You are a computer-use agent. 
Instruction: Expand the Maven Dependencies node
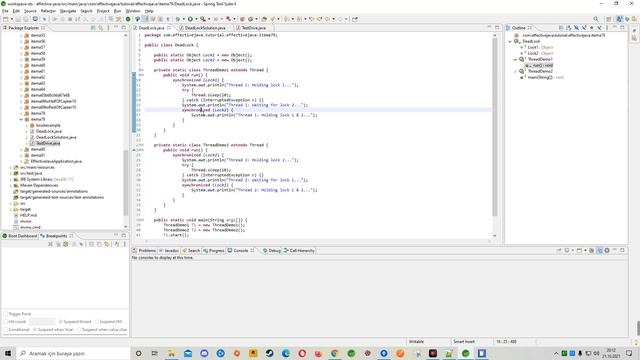tap(11, 185)
